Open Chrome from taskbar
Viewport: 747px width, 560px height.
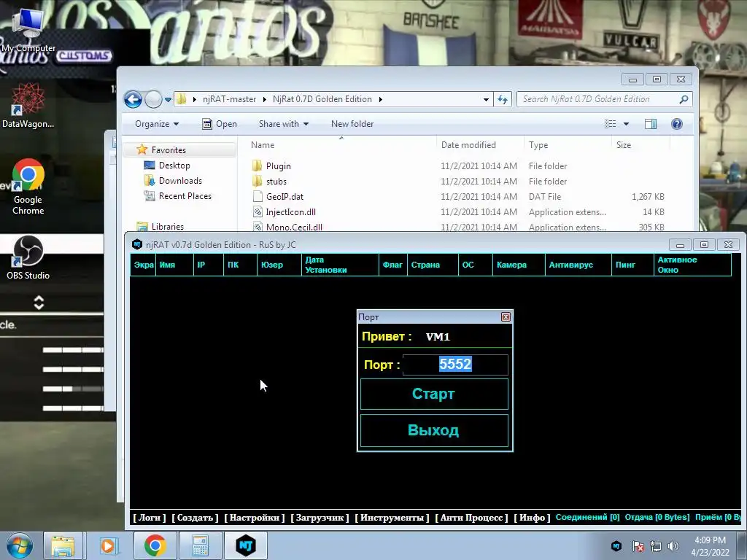(155, 545)
